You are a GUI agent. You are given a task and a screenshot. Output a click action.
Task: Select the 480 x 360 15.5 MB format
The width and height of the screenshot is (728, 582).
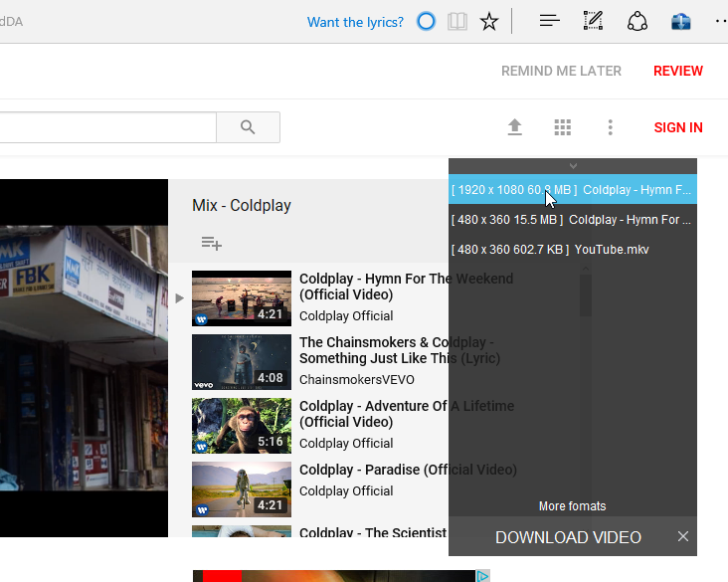coord(573,219)
